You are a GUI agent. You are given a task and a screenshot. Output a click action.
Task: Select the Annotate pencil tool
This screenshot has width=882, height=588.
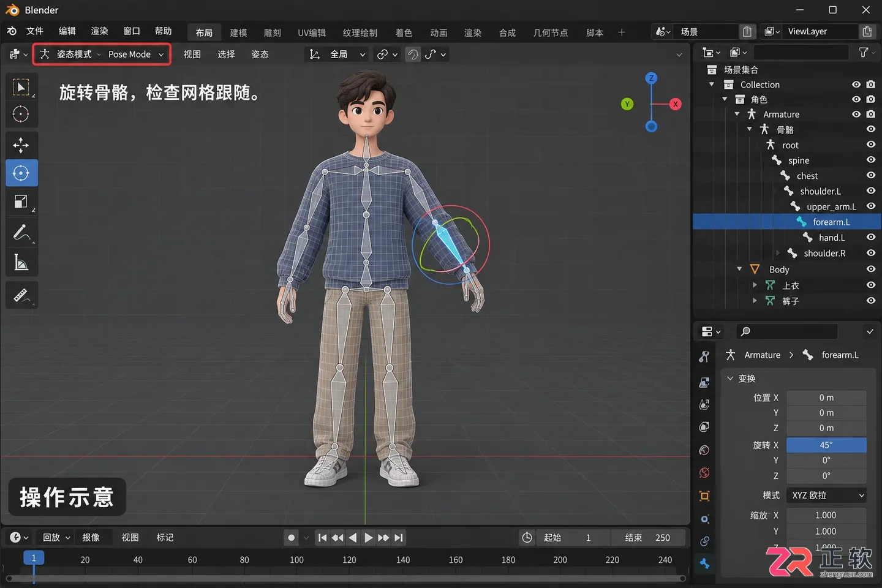tap(21, 233)
